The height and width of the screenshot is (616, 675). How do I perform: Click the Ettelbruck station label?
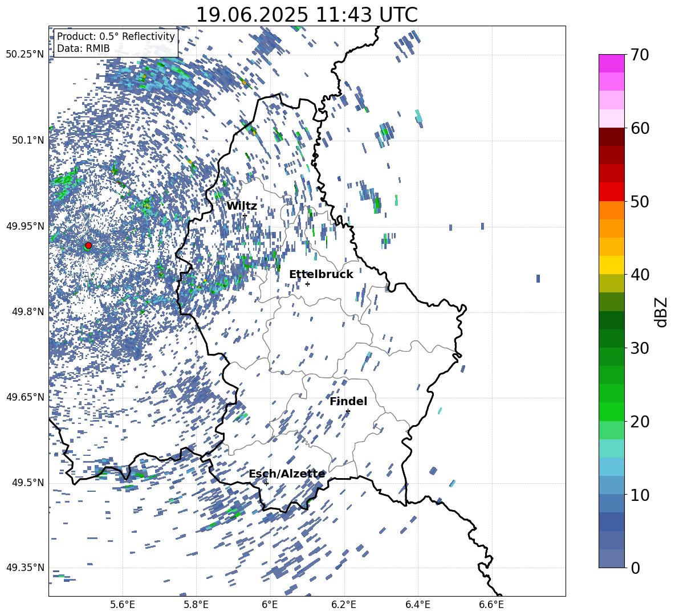pos(321,275)
